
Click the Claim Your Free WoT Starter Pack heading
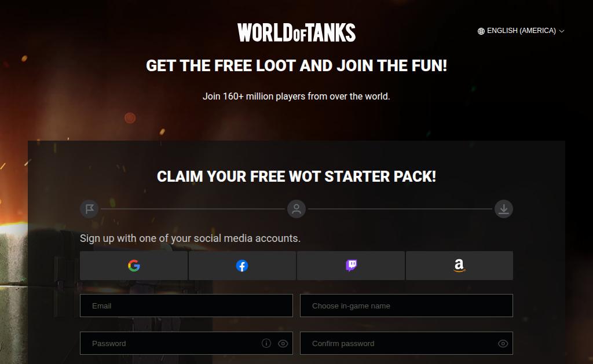tap(296, 177)
